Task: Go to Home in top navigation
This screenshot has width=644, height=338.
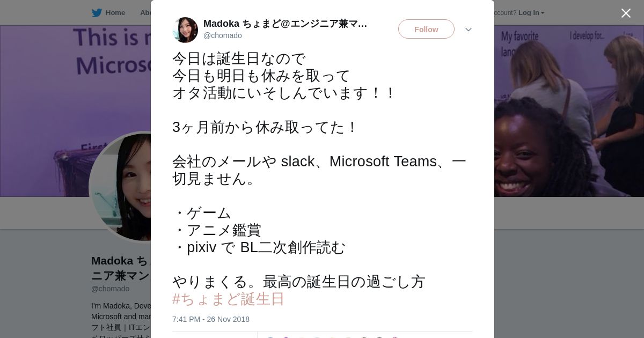Action: click(x=115, y=13)
